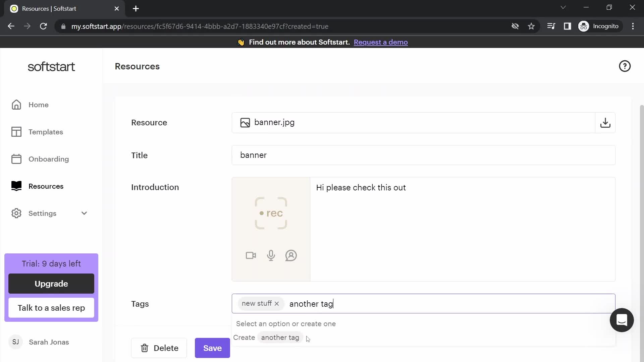Click the microphone icon in introduction
Image resolution: width=644 pixels, height=362 pixels.
click(x=271, y=255)
